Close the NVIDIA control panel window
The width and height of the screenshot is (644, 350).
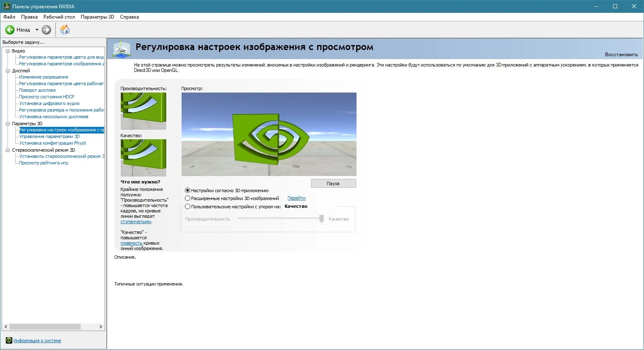[634, 6]
